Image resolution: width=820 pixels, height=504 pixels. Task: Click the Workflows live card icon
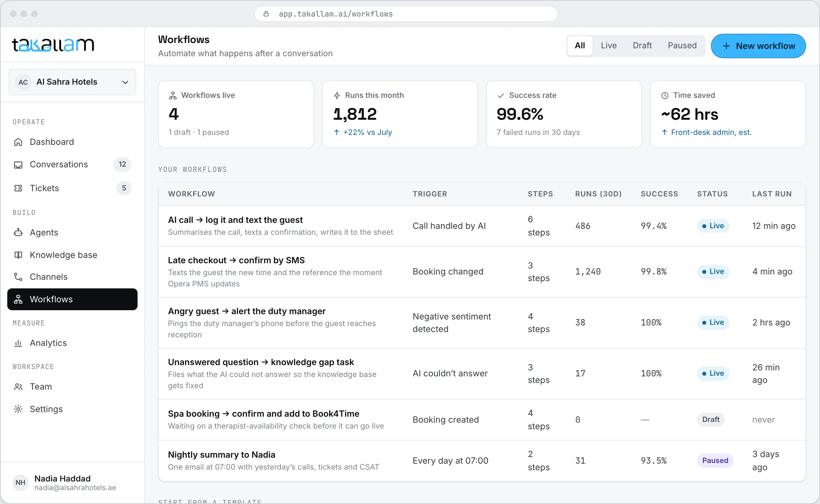173,96
